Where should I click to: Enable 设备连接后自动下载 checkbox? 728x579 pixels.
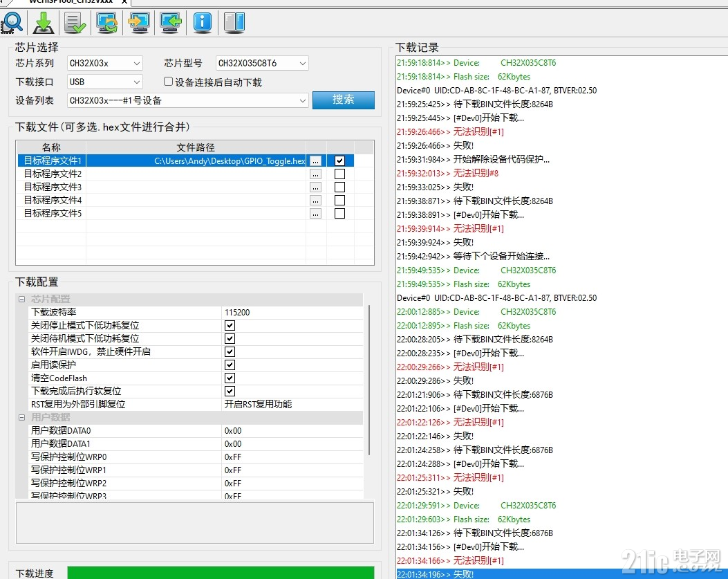168,82
